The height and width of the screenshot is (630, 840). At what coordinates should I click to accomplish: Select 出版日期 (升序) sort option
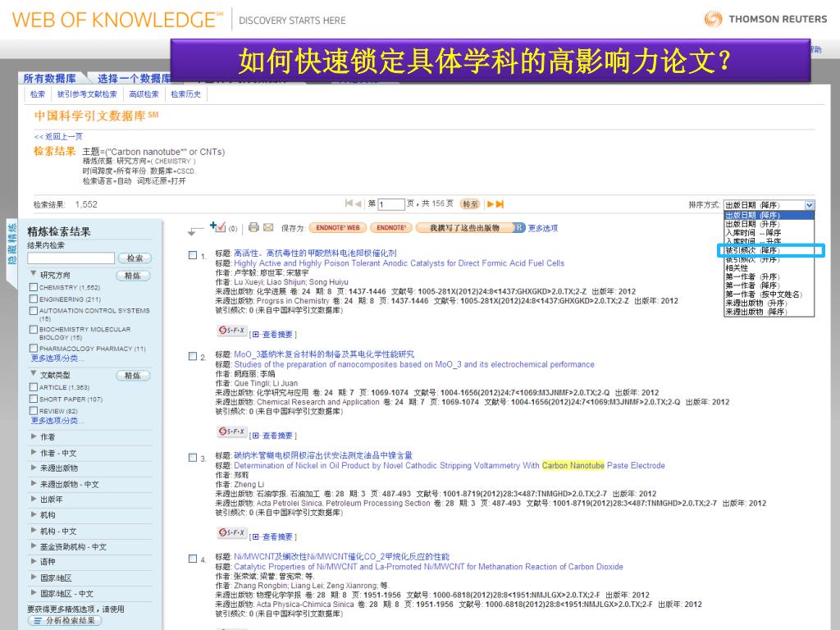[769, 224]
